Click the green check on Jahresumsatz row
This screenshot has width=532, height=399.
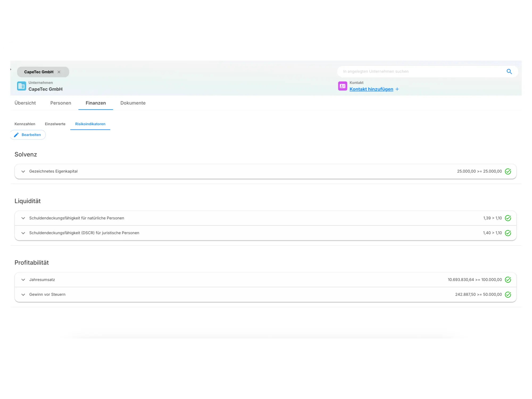(x=508, y=280)
